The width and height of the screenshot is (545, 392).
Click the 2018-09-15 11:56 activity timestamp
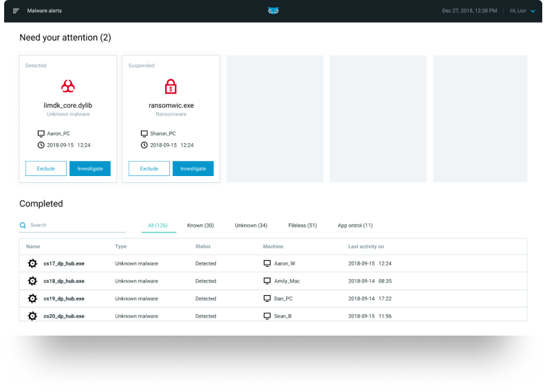click(370, 316)
